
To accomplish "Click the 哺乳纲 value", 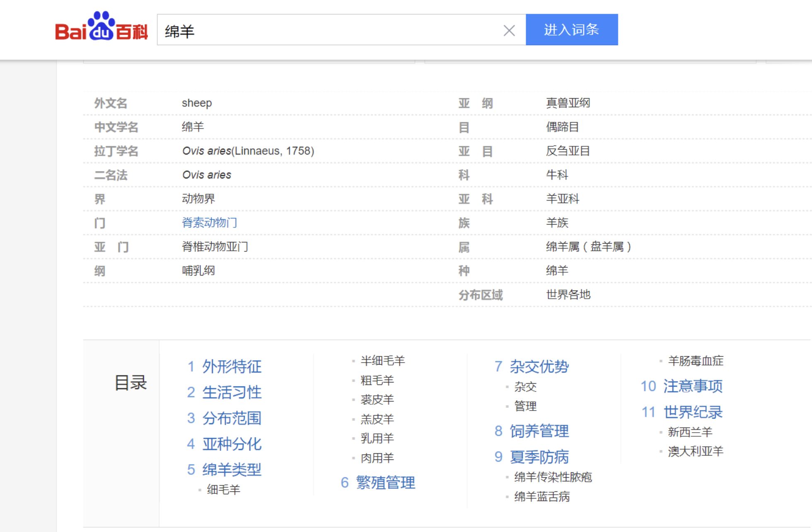I will (198, 271).
